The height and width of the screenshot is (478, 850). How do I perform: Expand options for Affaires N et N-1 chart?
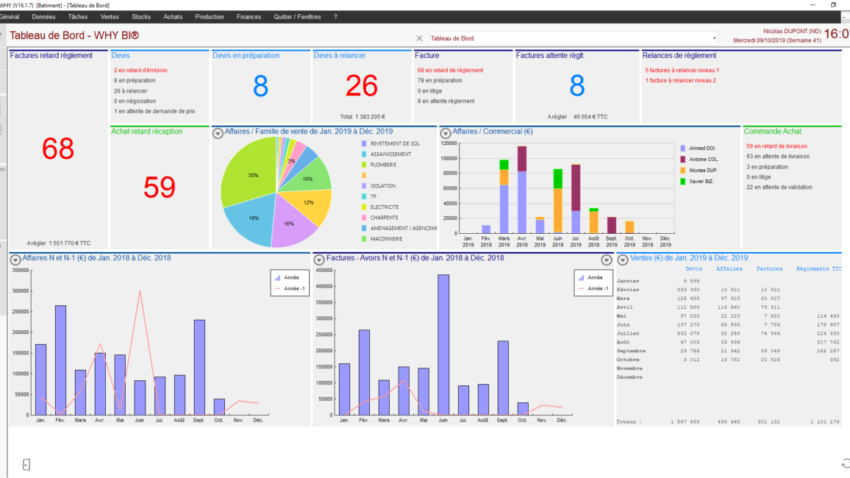coord(15,260)
